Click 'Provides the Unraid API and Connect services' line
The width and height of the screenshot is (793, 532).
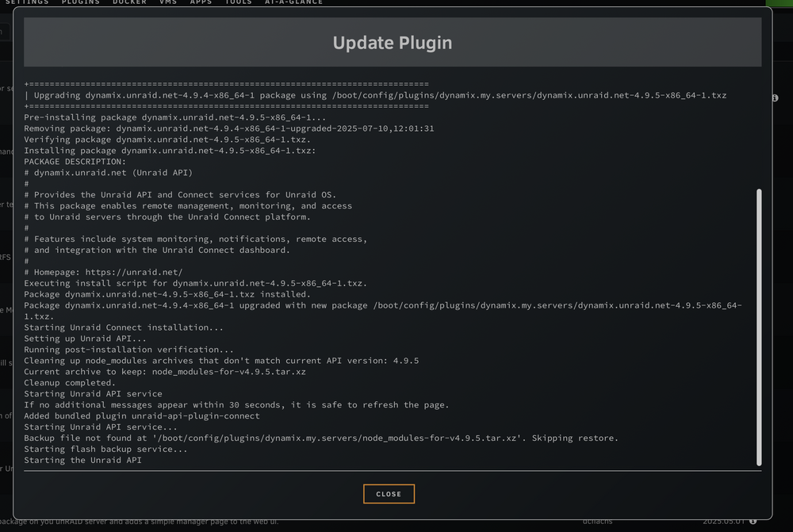click(180, 195)
